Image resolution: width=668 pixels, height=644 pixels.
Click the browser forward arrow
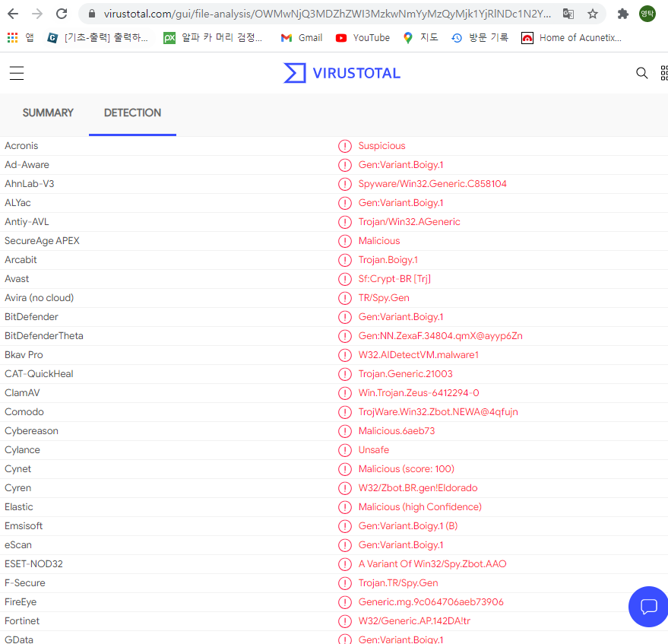[37, 14]
